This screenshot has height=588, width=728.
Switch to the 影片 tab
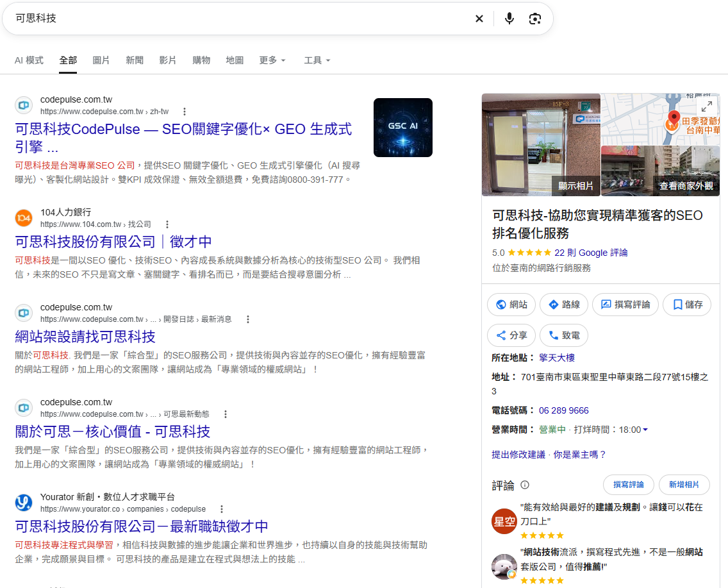point(168,60)
